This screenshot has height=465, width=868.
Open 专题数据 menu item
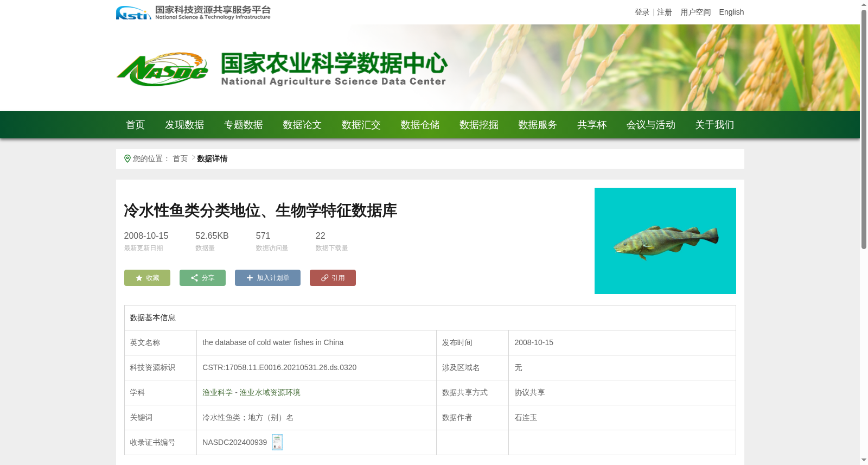click(244, 125)
